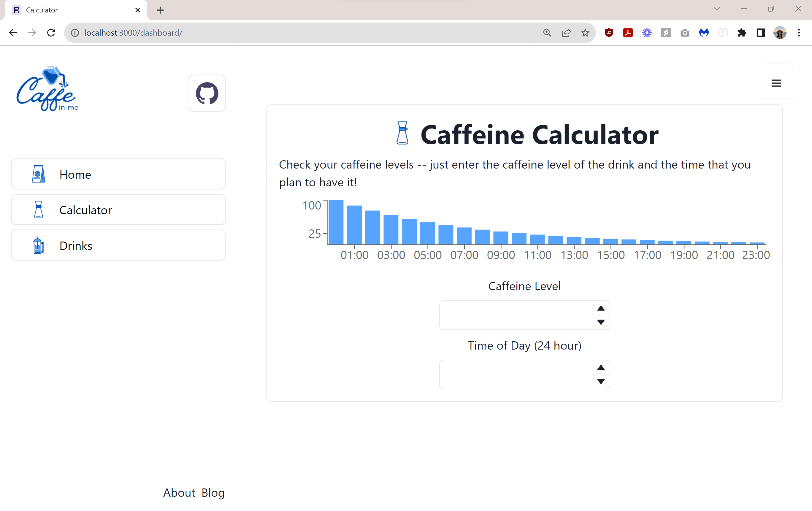812x511 pixels.
Task: Focus the Caffeine Level input field
Action: pyautogui.click(x=515, y=315)
